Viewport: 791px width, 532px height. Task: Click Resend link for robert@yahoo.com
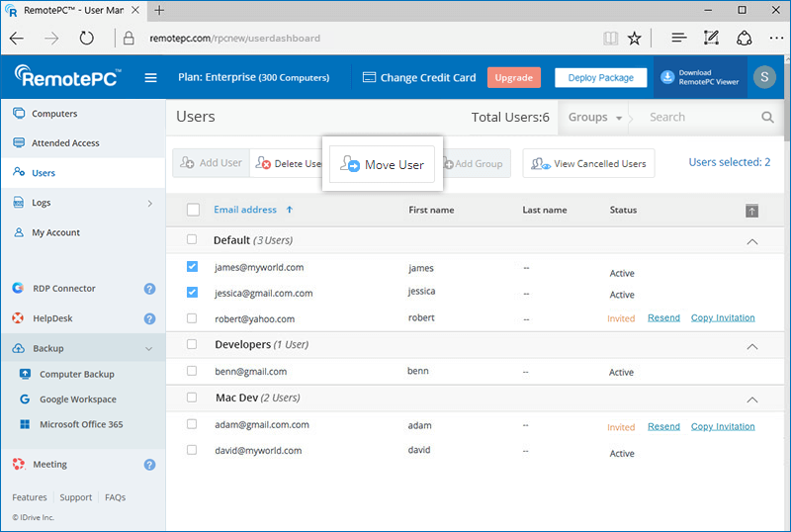pyautogui.click(x=663, y=318)
